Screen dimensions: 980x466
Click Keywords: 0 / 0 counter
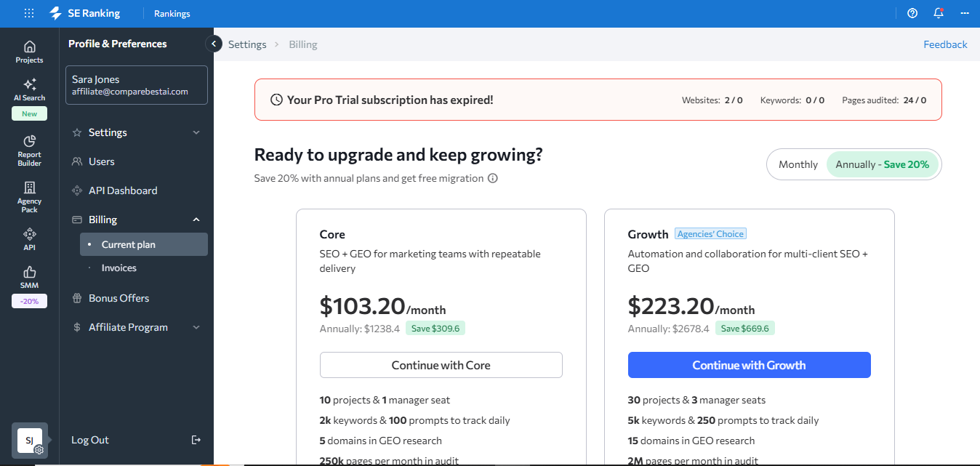[x=792, y=100]
